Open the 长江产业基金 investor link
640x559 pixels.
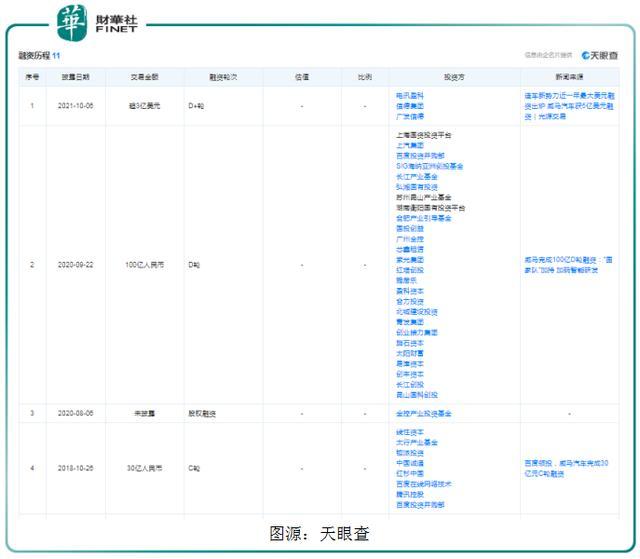tap(417, 177)
